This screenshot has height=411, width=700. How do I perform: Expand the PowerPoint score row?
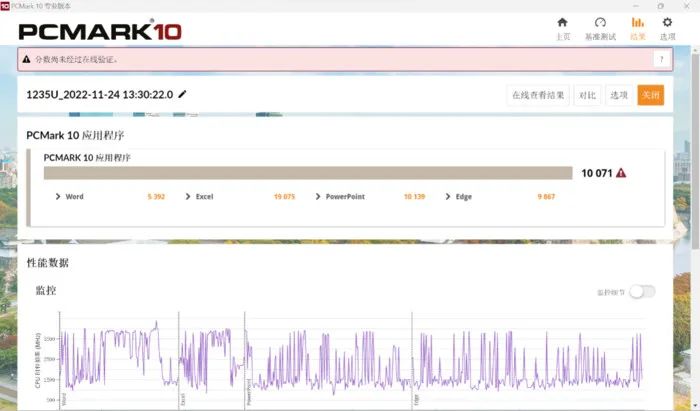click(x=319, y=197)
